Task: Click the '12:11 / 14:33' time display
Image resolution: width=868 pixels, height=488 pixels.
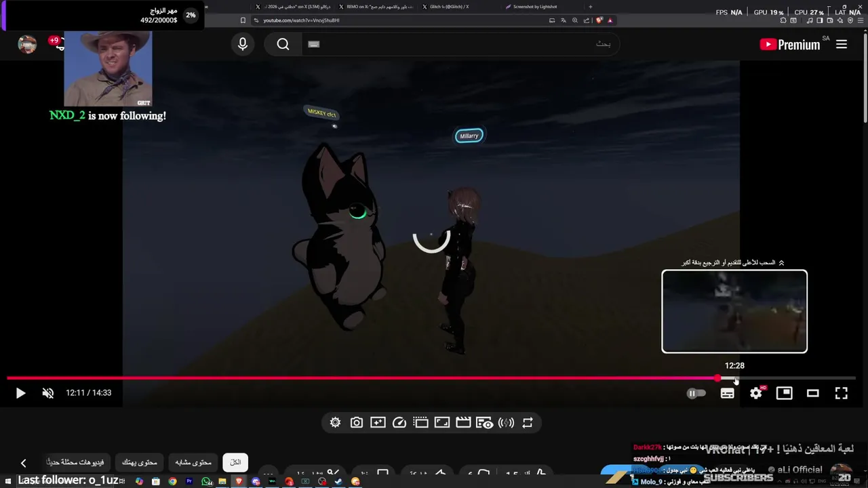Action: [x=88, y=393]
